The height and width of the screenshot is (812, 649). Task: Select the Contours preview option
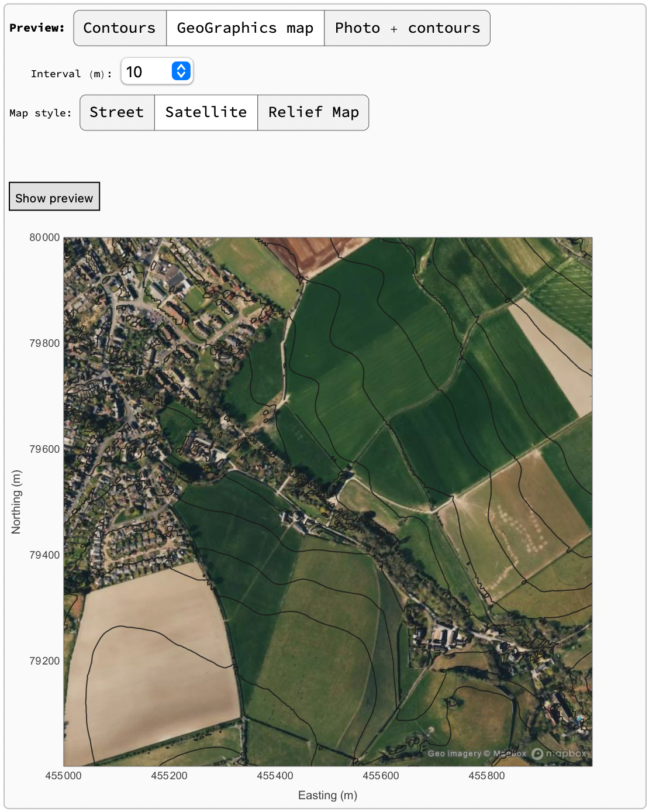coord(120,28)
